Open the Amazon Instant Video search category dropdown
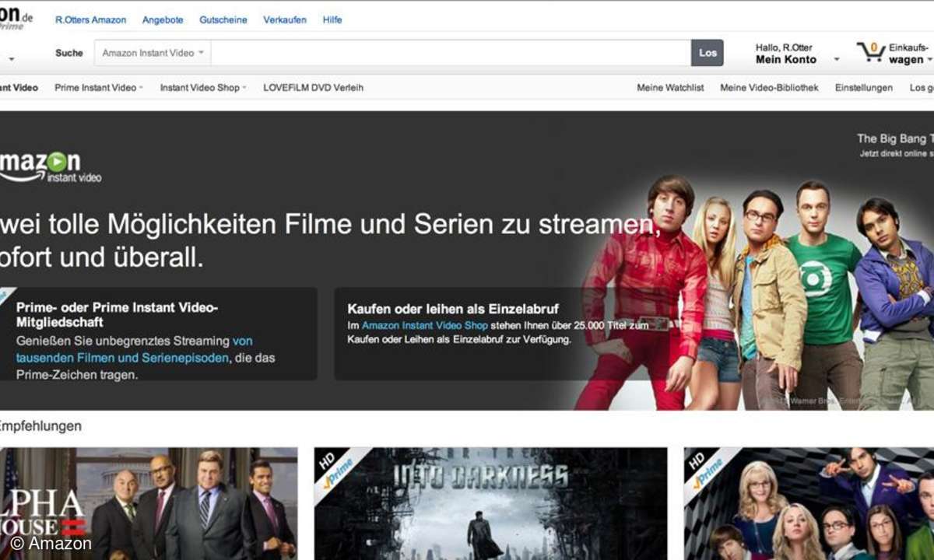The width and height of the screenshot is (934, 560). click(153, 53)
